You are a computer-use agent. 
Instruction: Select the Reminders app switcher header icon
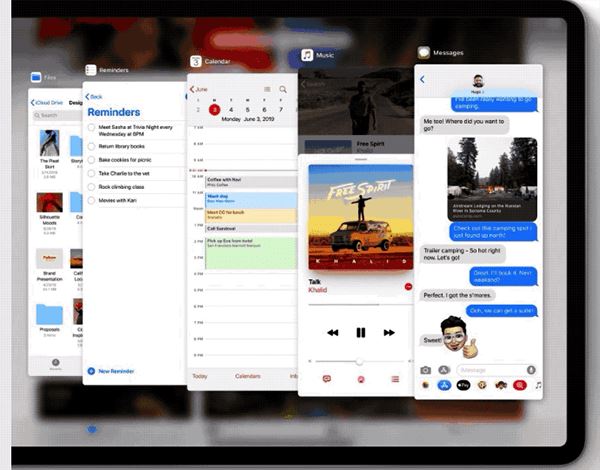coord(91,70)
